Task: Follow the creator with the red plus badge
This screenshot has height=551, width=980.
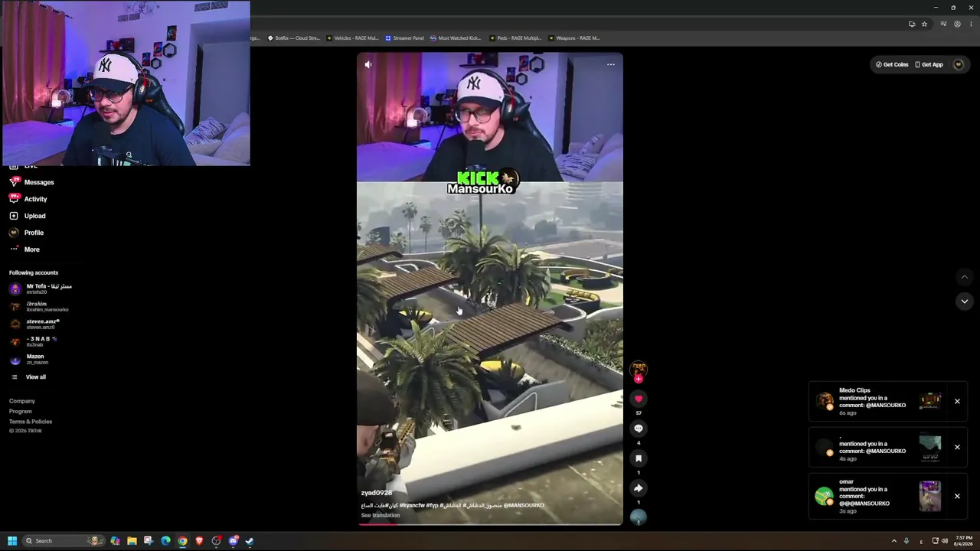Action: [x=639, y=379]
